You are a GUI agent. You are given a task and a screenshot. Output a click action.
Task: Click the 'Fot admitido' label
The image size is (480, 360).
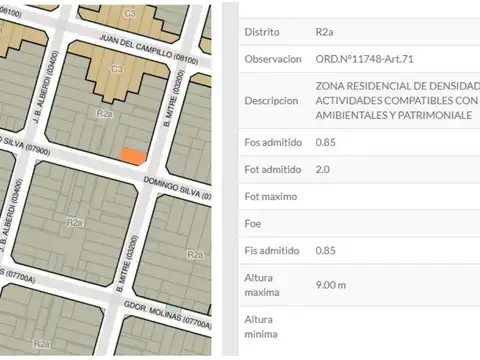pyautogui.click(x=273, y=169)
